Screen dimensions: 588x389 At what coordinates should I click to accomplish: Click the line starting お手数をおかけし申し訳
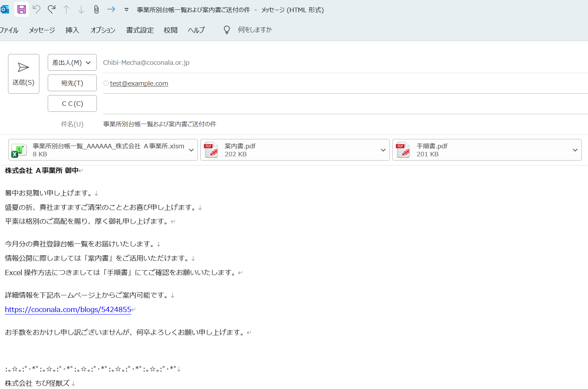pos(125,333)
